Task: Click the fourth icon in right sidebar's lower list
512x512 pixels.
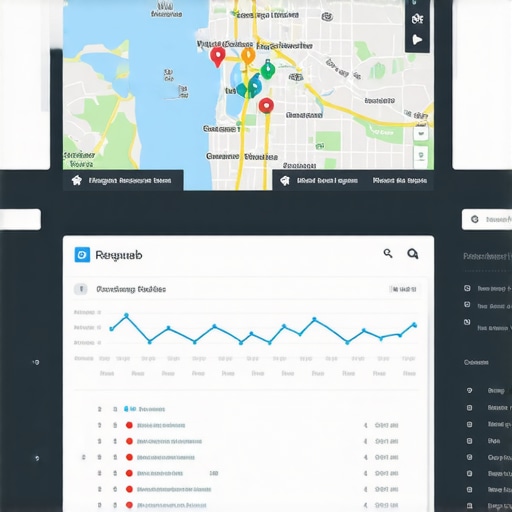Action: (x=469, y=441)
